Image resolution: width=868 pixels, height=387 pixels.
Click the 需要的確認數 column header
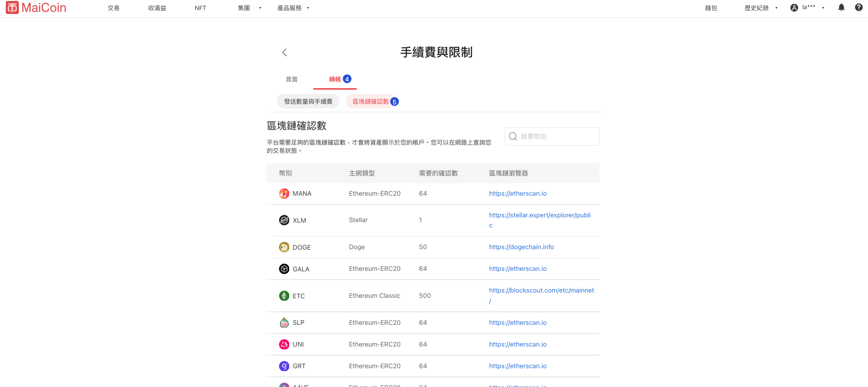[438, 173]
